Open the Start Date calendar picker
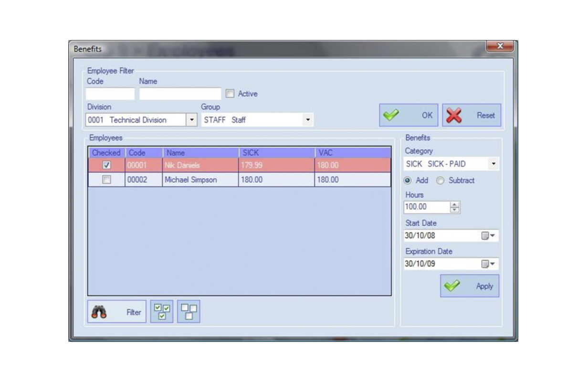 click(488, 235)
